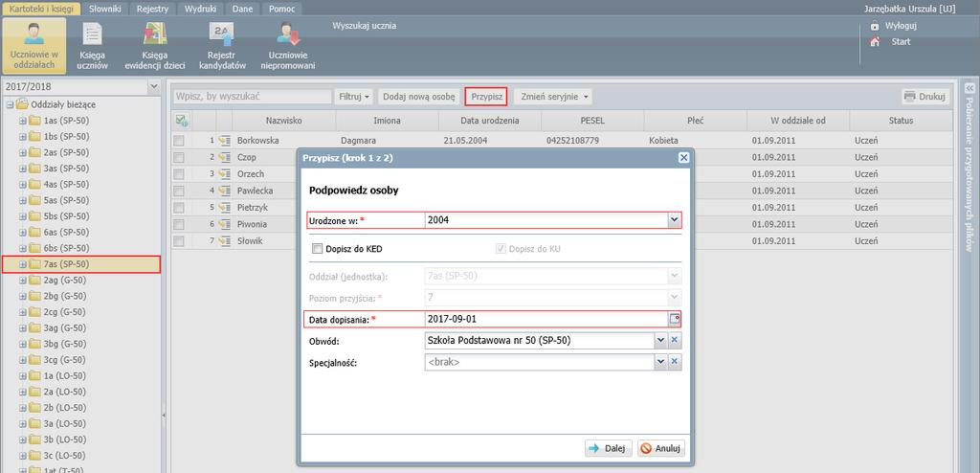Screen dimensions: 980x473
Task: Open calendar picker for Data dopisania
Action: [675, 319]
